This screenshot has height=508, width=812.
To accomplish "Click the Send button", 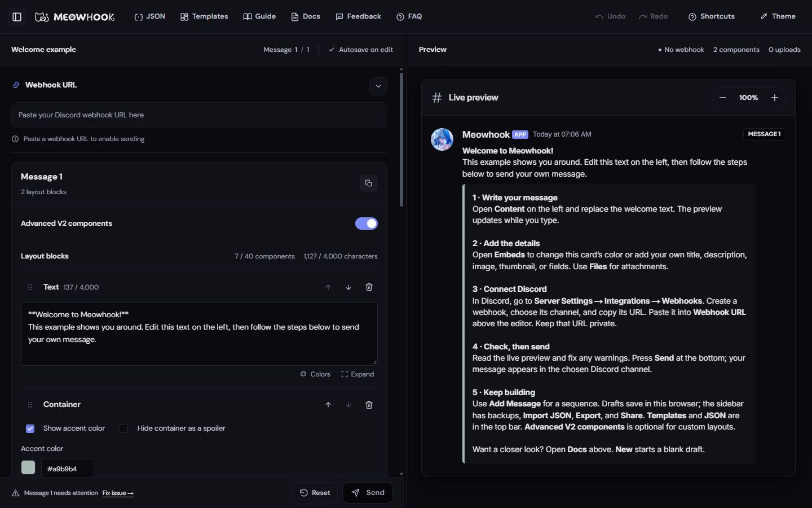I will (x=368, y=493).
